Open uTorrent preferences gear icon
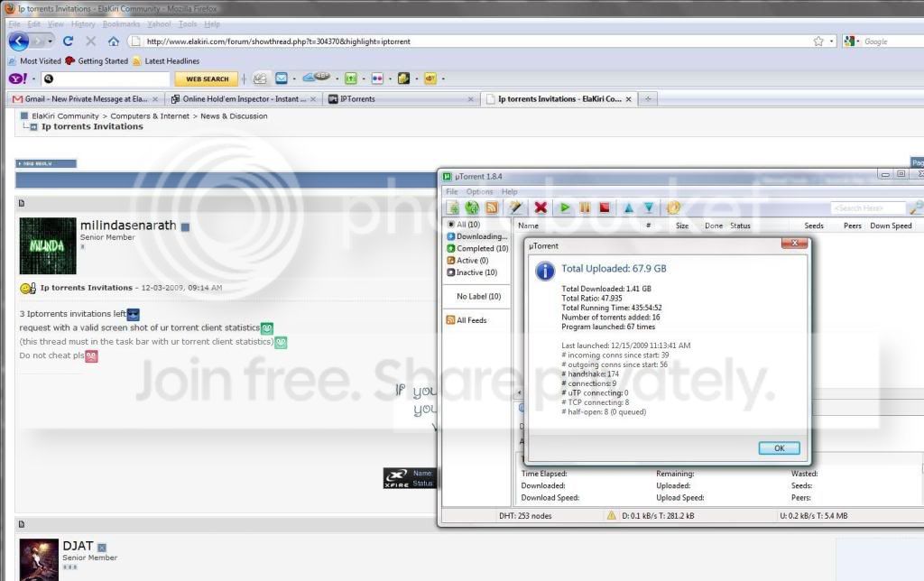Viewport: 924px width, 581px height. (x=673, y=207)
